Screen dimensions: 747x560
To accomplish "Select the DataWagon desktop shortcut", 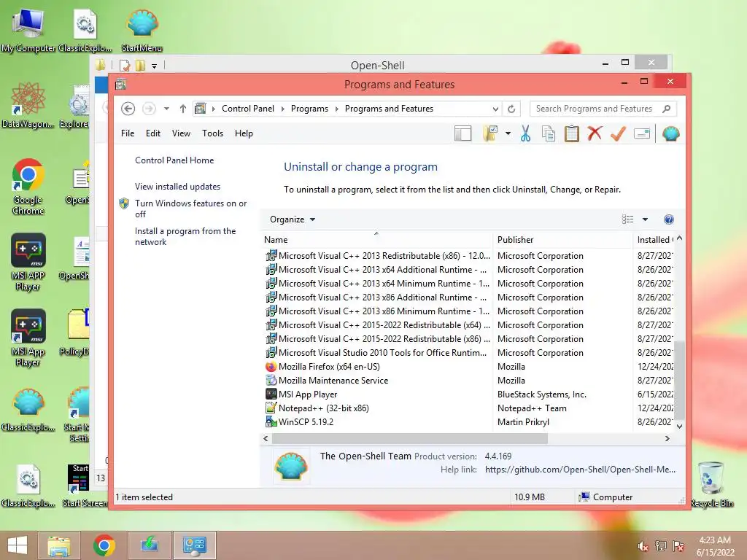I will [x=28, y=105].
